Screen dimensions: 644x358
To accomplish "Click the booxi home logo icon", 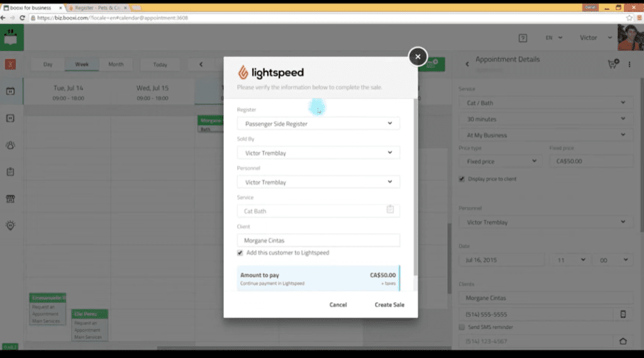I will coord(11,37).
